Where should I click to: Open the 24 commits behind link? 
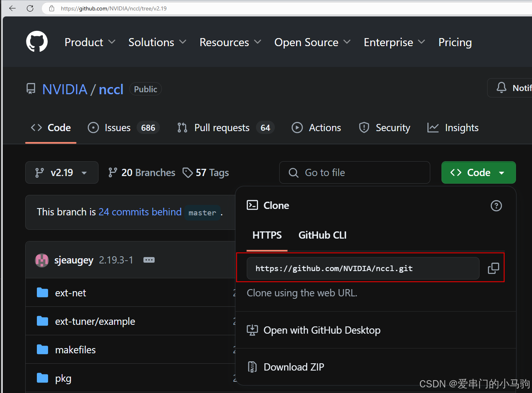[140, 212]
